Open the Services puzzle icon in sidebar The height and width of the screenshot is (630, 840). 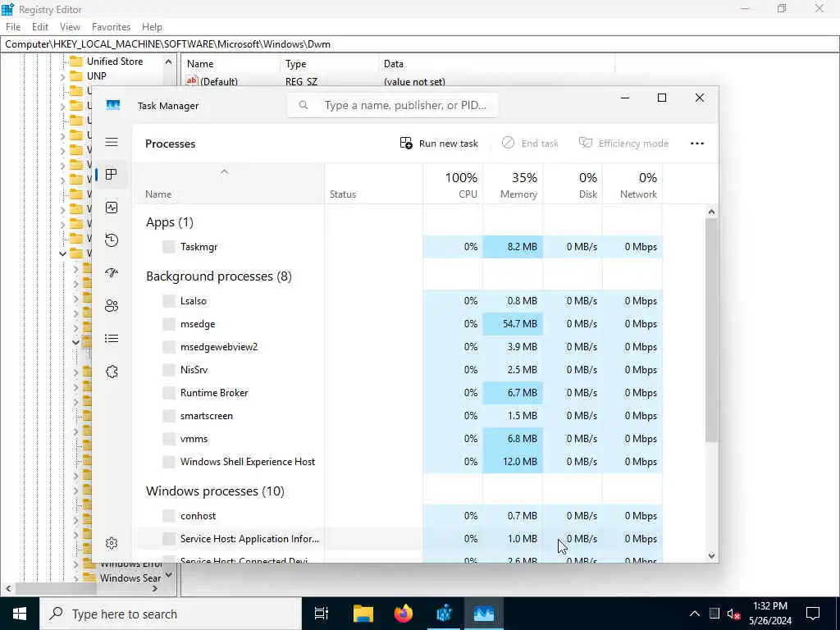tap(112, 372)
